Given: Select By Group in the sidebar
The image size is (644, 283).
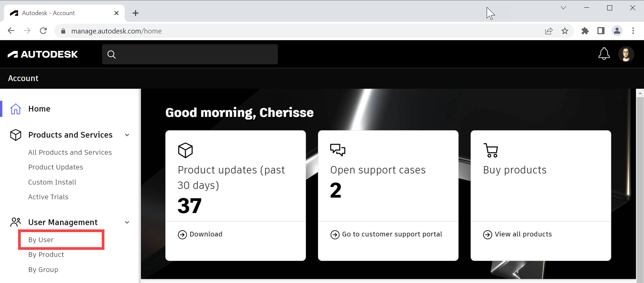Looking at the screenshot, I should [x=43, y=270].
